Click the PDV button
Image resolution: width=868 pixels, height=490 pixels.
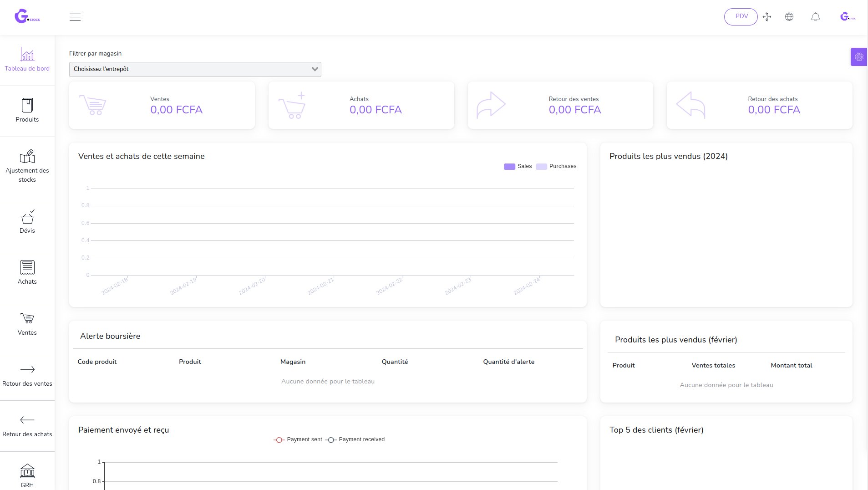[x=741, y=16]
